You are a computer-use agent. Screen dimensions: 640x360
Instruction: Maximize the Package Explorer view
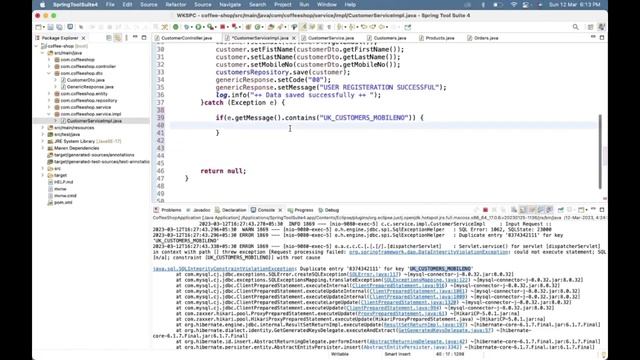pos(144,38)
